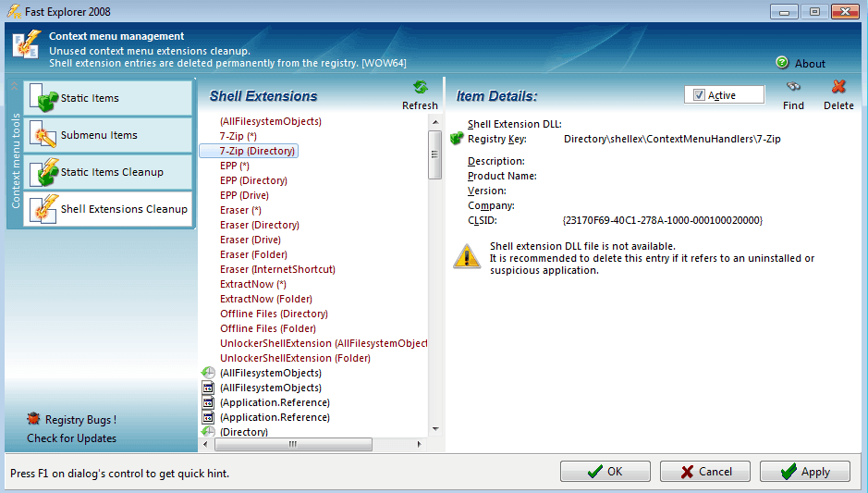Screen dimensions: 868x493
Task: Click the Delete label
Action: tap(838, 105)
